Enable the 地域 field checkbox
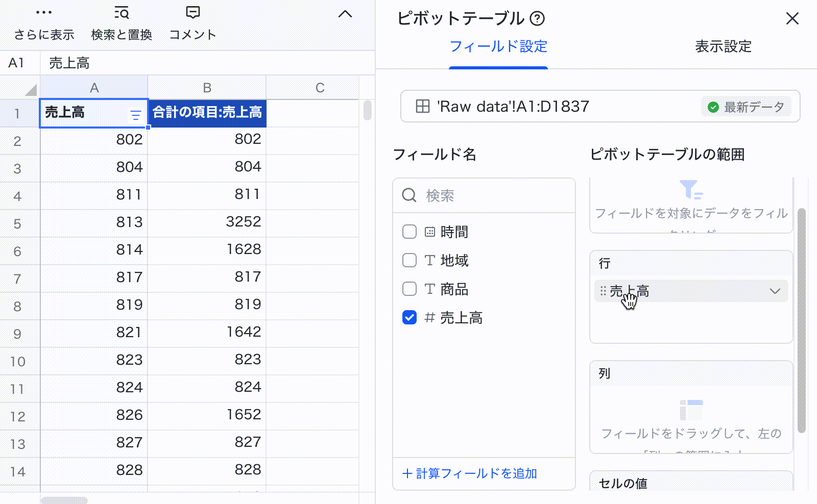This screenshot has height=504, width=817. coord(410,260)
